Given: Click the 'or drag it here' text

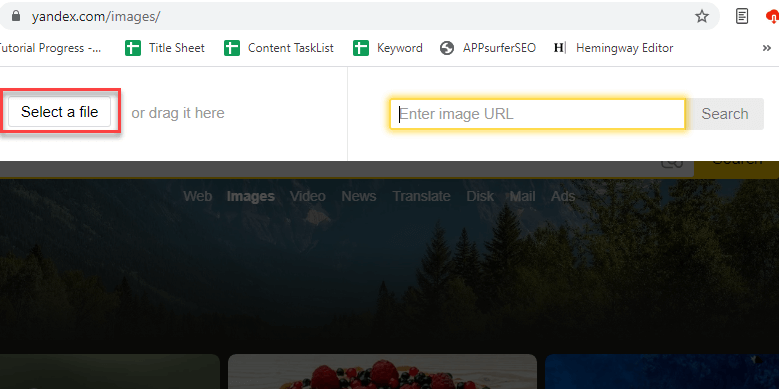Looking at the screenshot, I should tap(178, 113).
